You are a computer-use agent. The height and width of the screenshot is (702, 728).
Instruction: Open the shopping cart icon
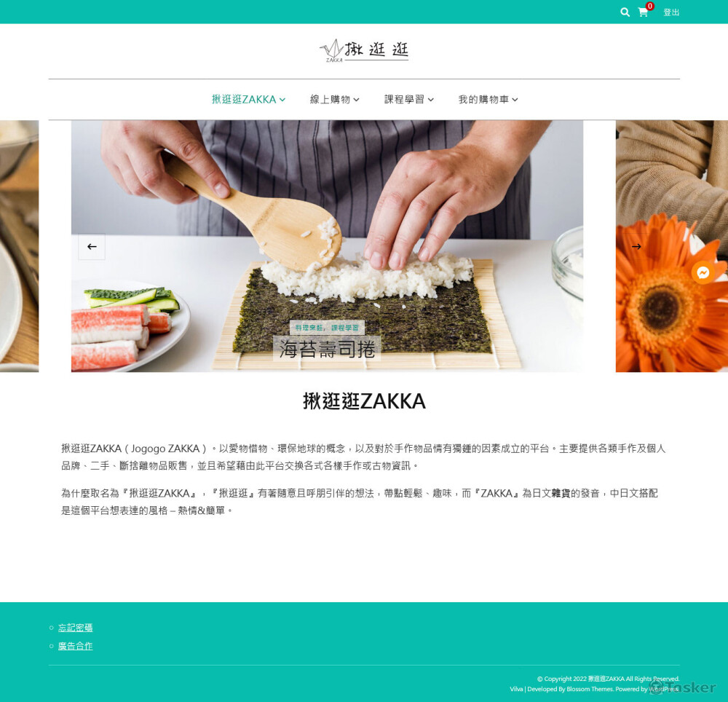[643, 13]
